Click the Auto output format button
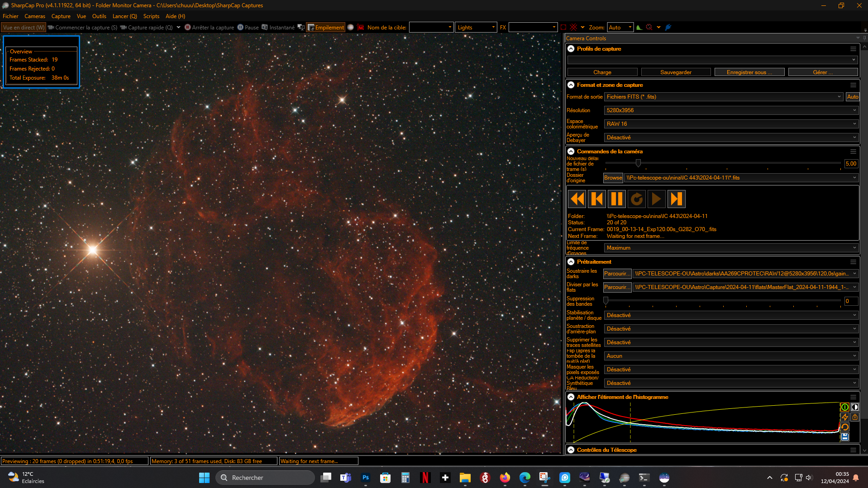This screenshot has width=868, height=488. coord(853,97)
